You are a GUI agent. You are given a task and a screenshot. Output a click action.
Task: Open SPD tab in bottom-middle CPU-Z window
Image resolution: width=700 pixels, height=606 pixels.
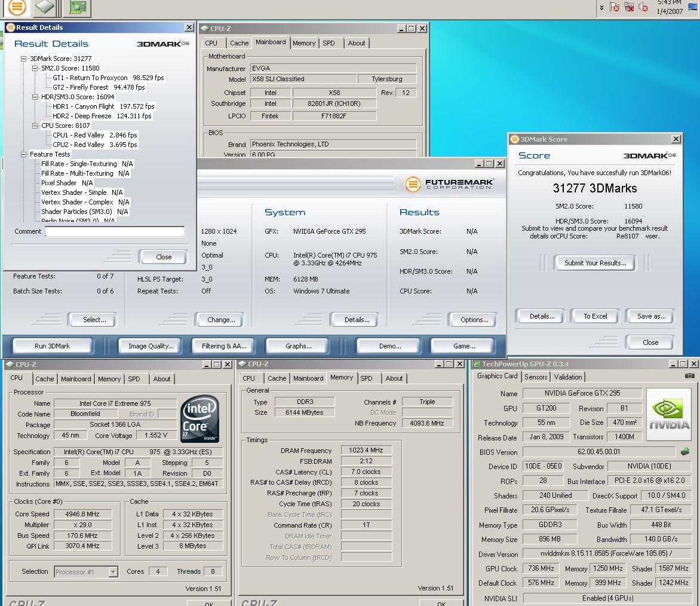coord(366,378)
